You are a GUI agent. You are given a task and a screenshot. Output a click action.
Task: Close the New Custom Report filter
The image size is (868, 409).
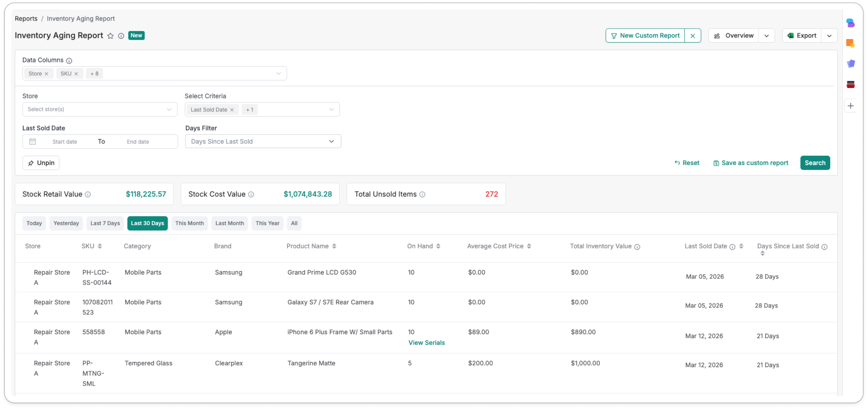click(x=693, y=36)
